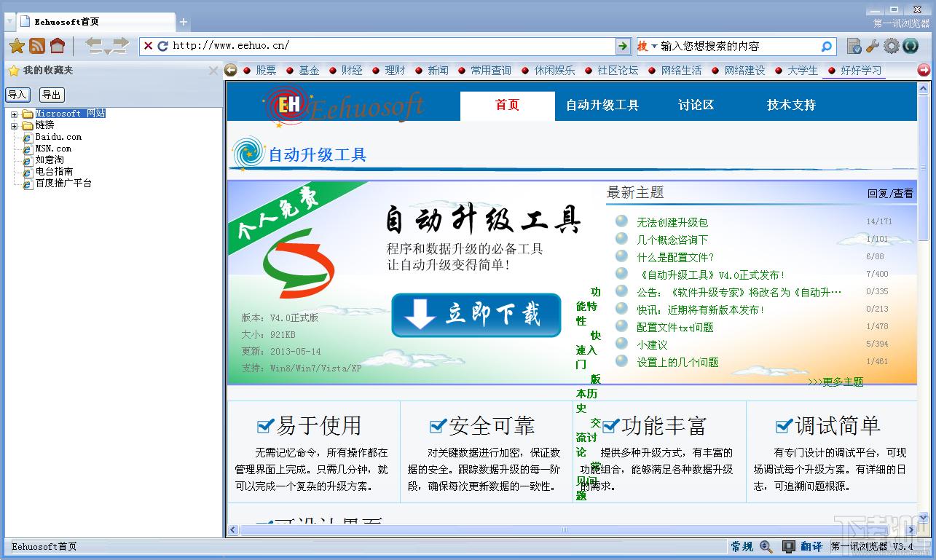936x560 pixels.
Task: Click the search magnifier icon
Action: (826, 46)
